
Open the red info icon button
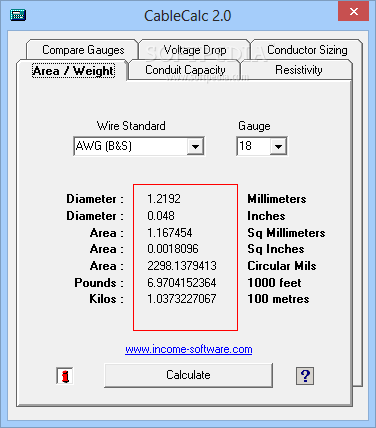click(x=65, y=376)
